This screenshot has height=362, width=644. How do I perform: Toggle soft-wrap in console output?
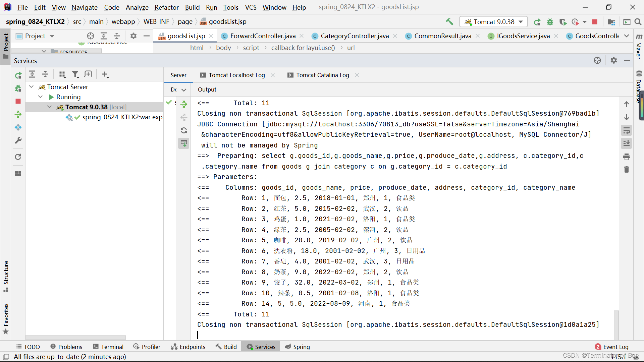pos(626,130)
